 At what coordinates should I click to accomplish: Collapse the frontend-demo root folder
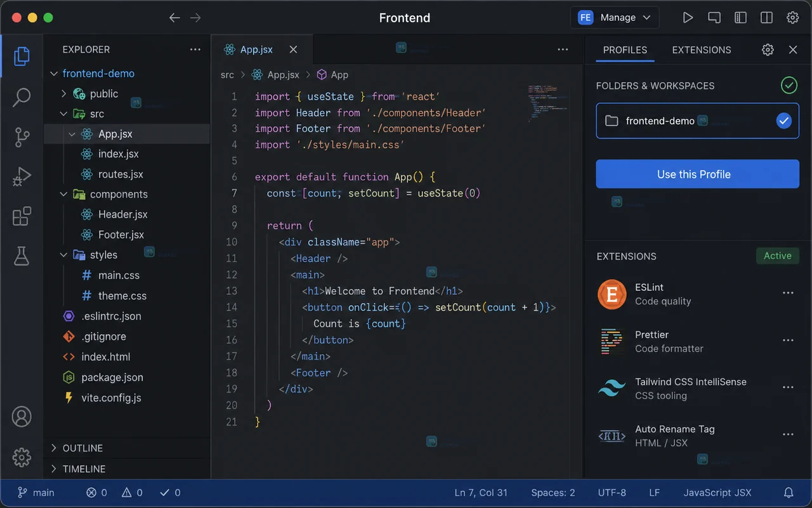coord(55,74)
